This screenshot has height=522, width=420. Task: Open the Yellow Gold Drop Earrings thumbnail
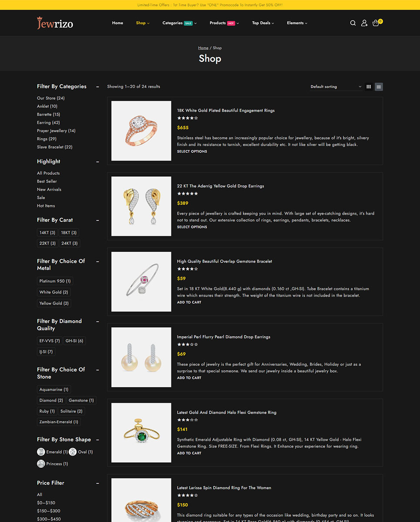[x=141, y=206]
